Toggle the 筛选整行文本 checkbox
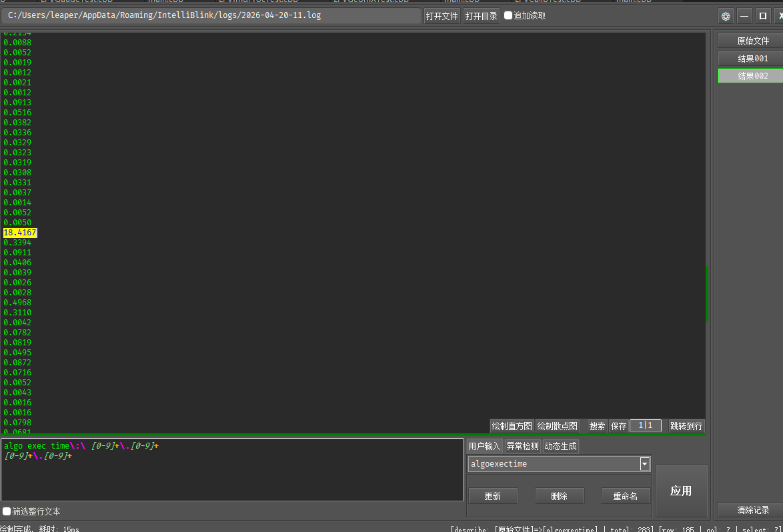Viewport: 783px width, 532px height. 7,511
